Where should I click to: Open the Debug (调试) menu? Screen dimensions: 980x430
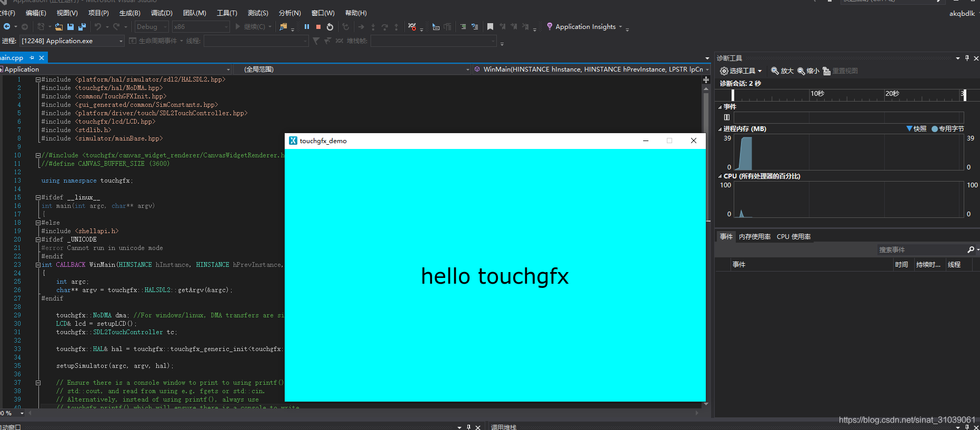162,13
